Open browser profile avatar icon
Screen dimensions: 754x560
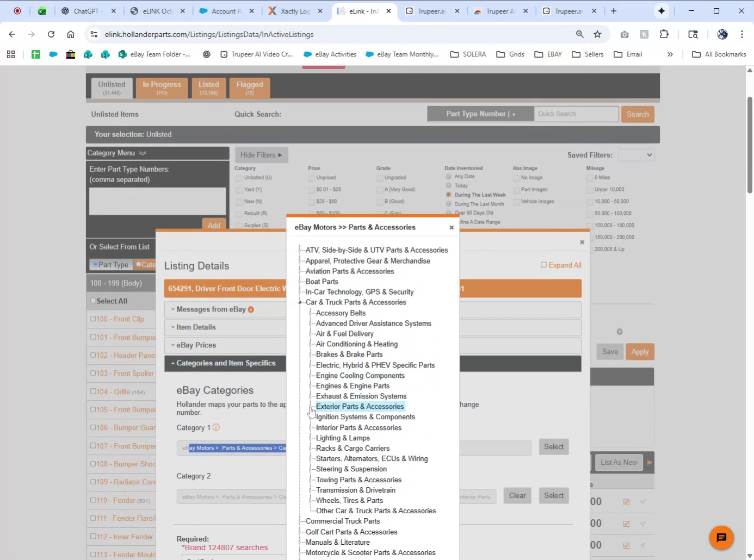(722, 34)
